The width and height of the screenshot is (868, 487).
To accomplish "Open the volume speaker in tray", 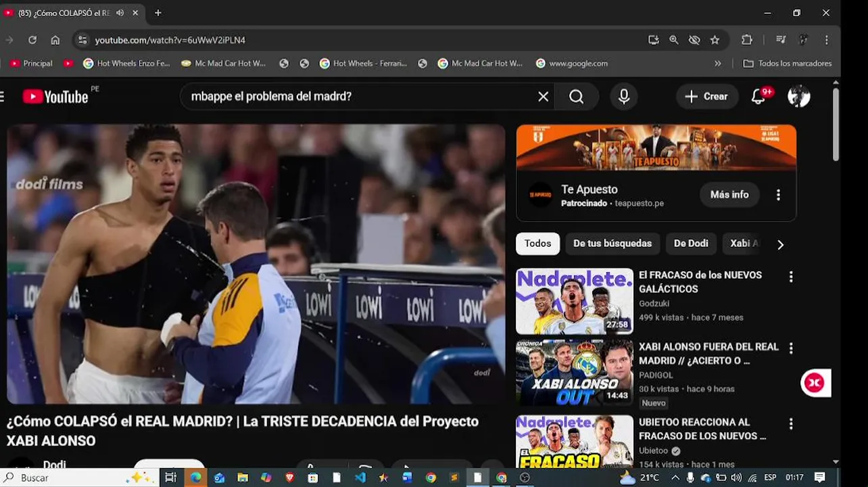I will pos(736,478).
